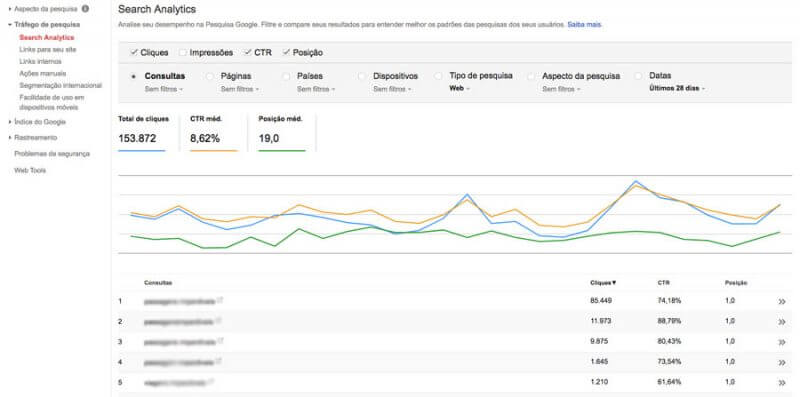Click info icon next to Aspecto da pesquisa
This screenshot has width=800, height=397.
point(85,9)
